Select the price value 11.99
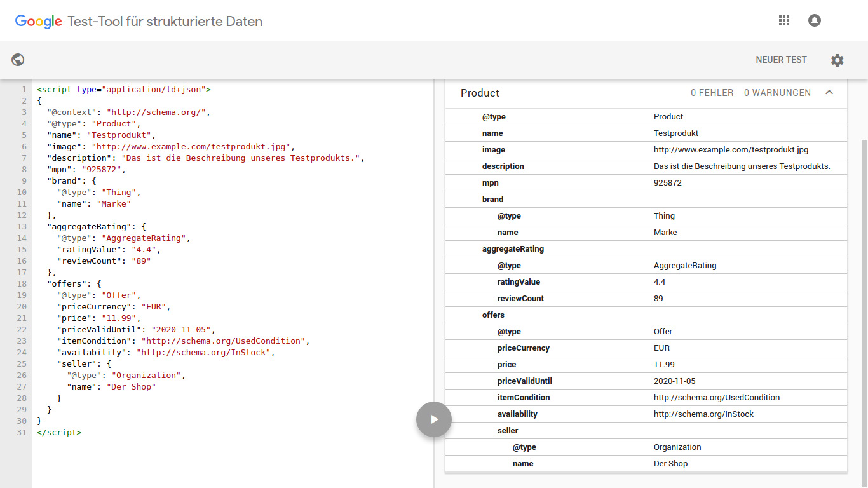Viewport: 868px width, 488px height. click(665, 365)
